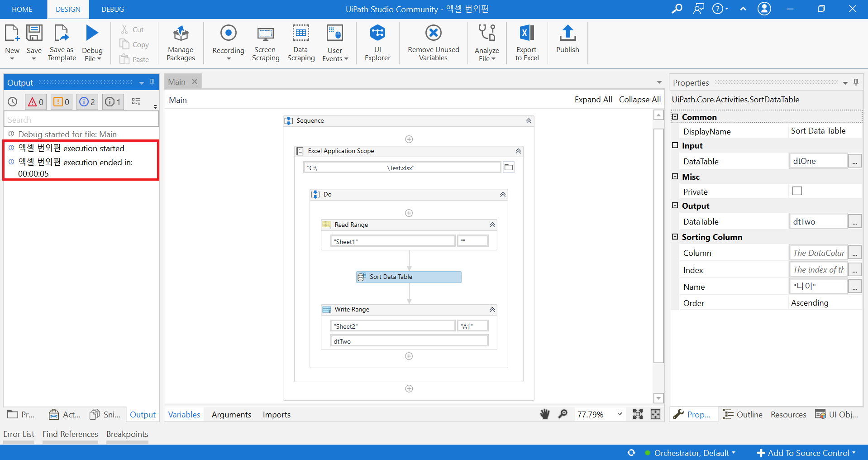Screen dimensions: 868x460
Task: Click the Save icon
Action: [34, 33]
